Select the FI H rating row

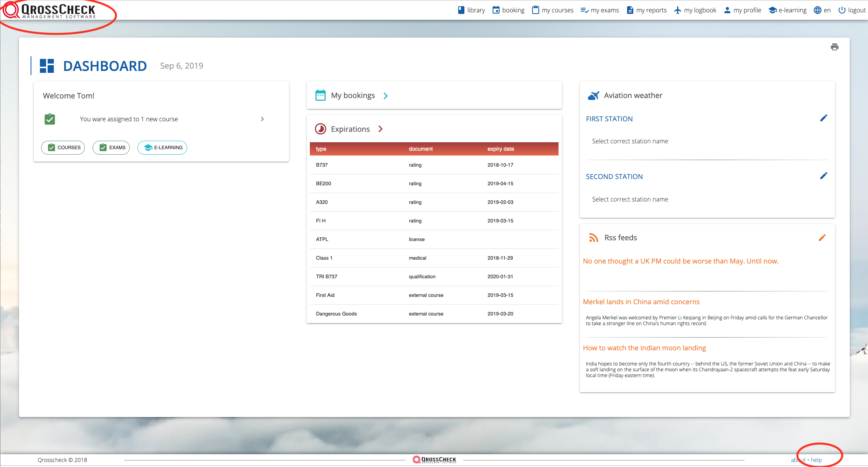click(x=434, y=221)
